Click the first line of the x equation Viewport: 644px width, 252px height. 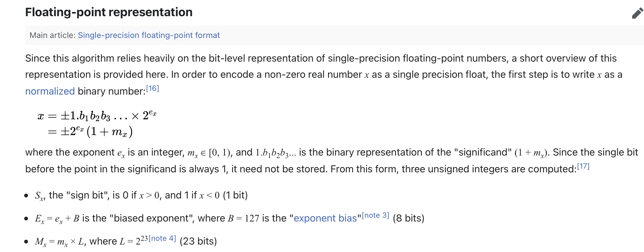coord(97,115)
